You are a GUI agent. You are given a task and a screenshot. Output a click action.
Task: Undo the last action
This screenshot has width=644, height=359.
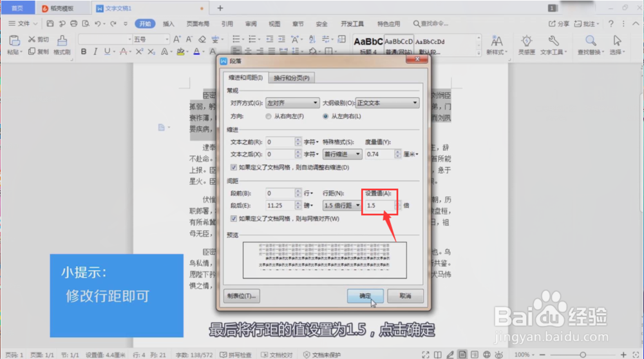(x=97, y=23)
